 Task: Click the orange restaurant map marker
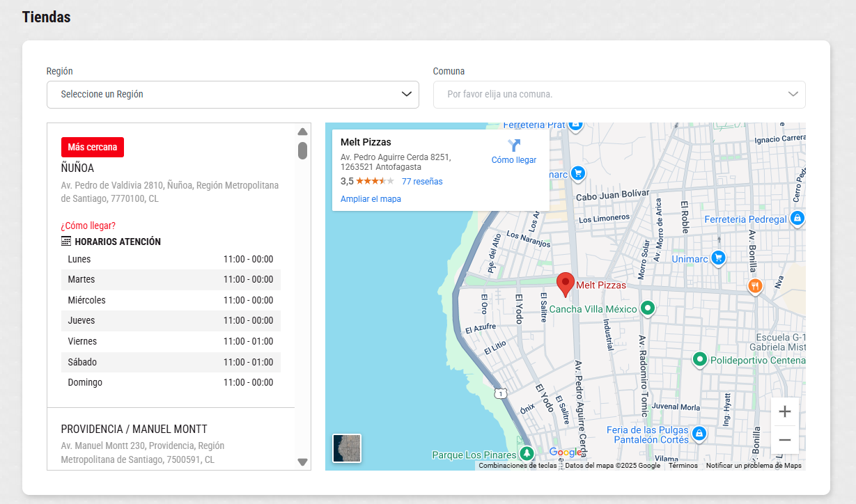tap(755, 287)
